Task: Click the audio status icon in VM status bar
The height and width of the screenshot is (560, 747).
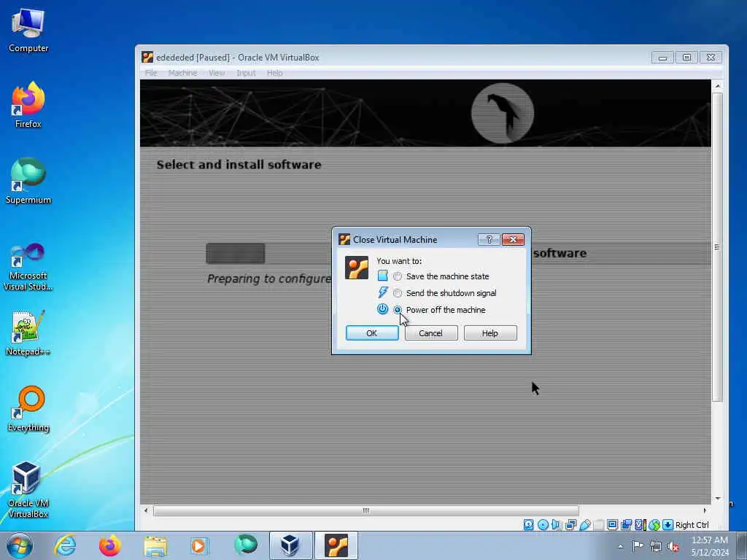Action: coord(556,525)
